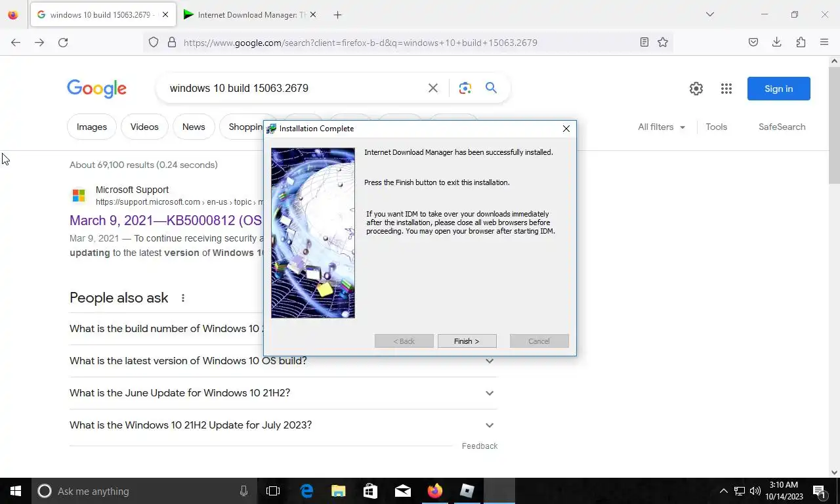Click the Feedback link

click(x=480, y=446)
